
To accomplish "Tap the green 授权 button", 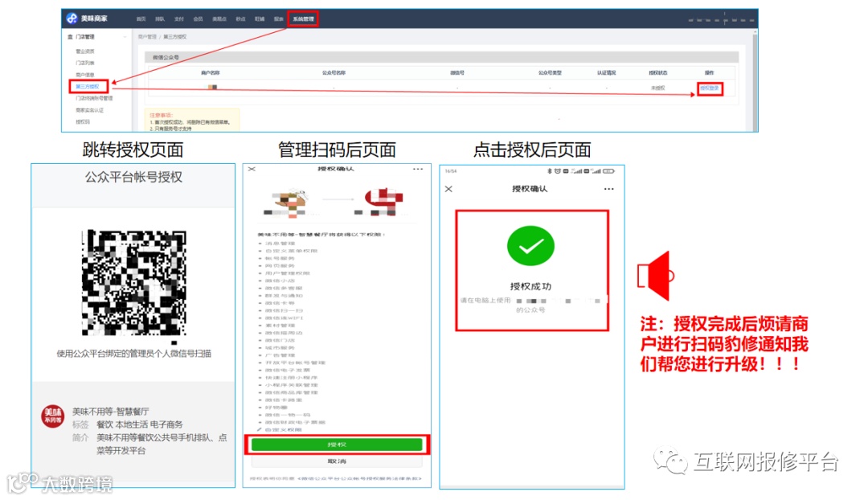I will click(x=337, y=444).
